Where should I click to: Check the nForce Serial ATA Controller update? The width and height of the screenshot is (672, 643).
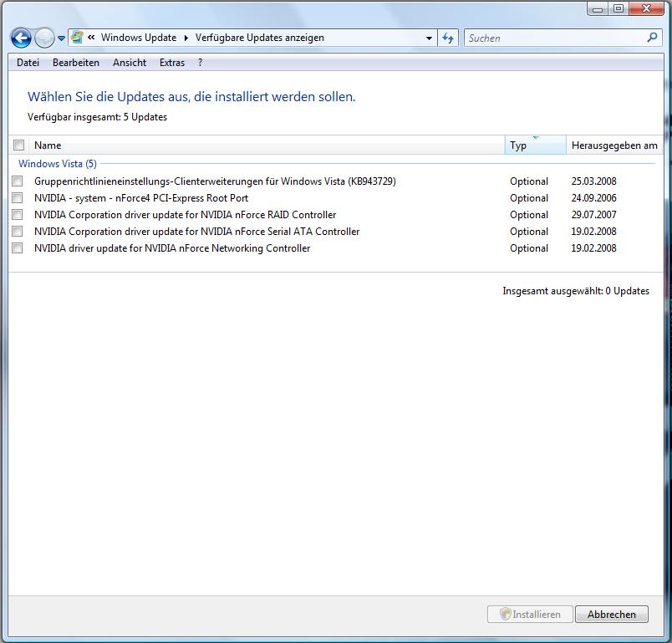18,231
